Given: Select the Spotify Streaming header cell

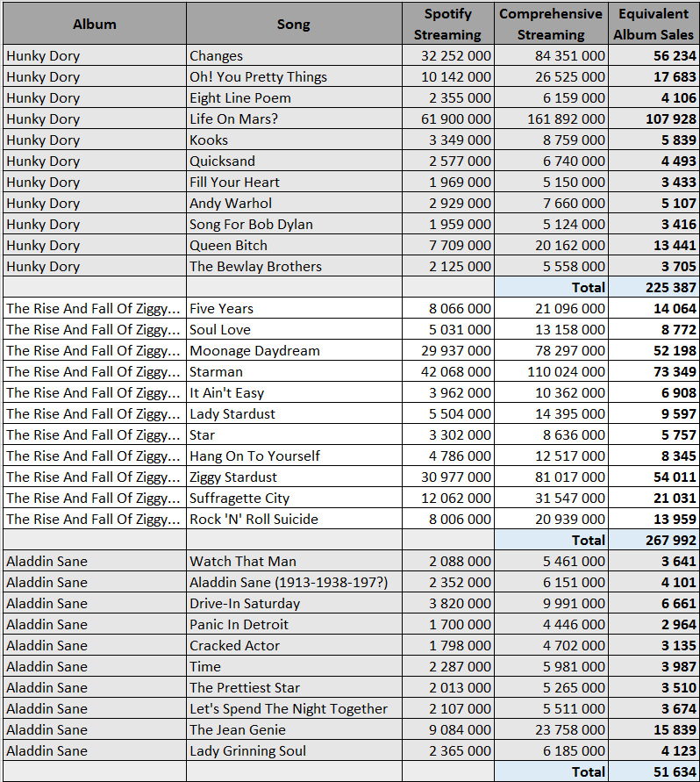Looking at the screenshot, I should [x=448, y=24].
